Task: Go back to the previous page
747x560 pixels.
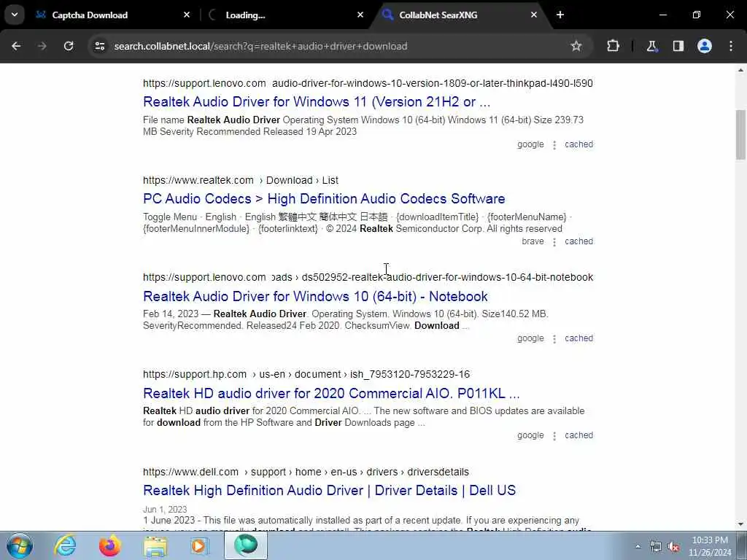Action: (x=16, y=46)
